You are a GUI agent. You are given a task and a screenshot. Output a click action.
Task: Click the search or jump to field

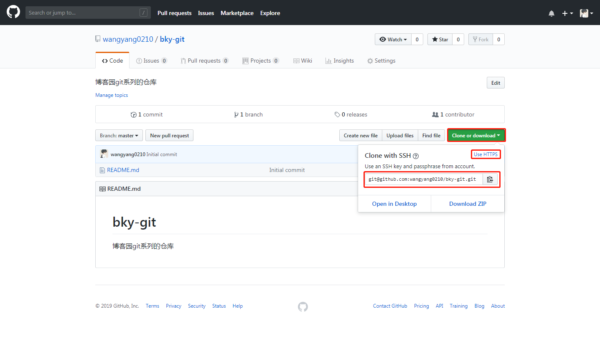(88, 13)
